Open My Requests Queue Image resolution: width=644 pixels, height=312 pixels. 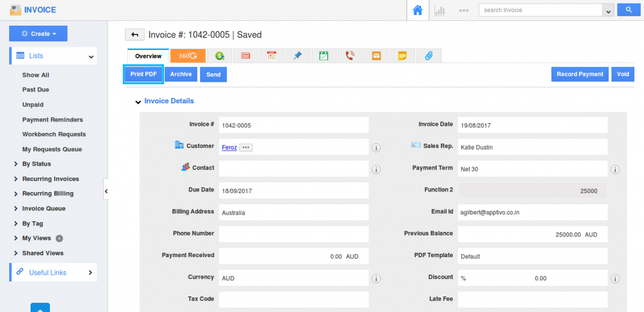(52, 149)
